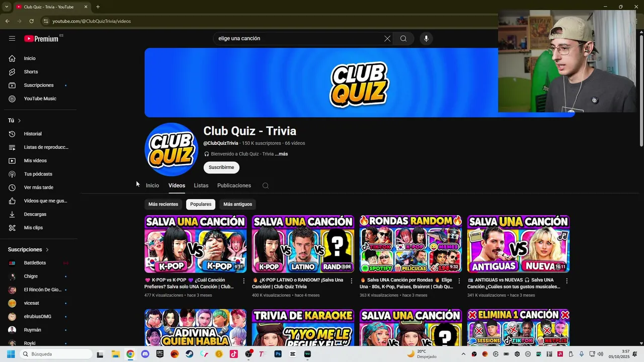Open File Explorer from the taskbar

click(x=115, y=354)
